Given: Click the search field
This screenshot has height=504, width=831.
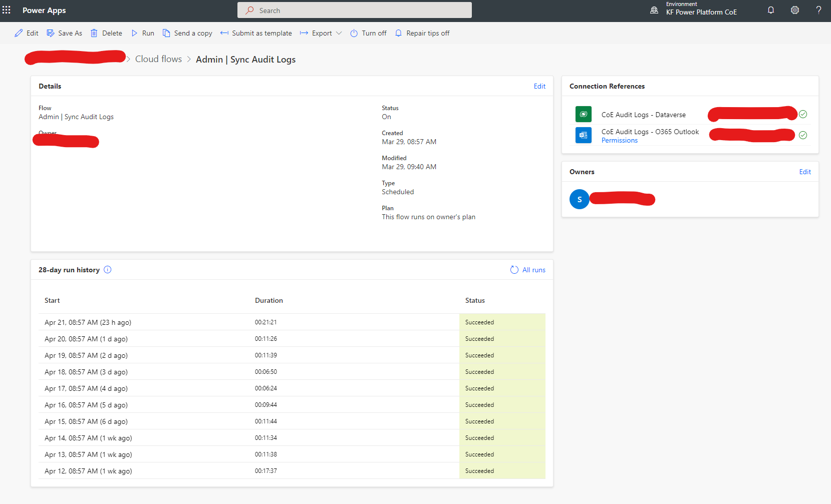Looking at the screenshot, I should 354,10.
